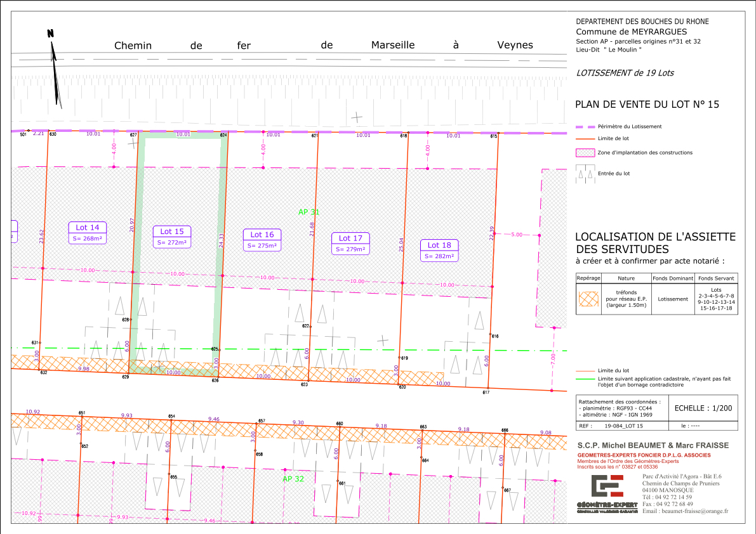
Task: Click the word Veynes in the railway title
Action: [x=515, y=45]
